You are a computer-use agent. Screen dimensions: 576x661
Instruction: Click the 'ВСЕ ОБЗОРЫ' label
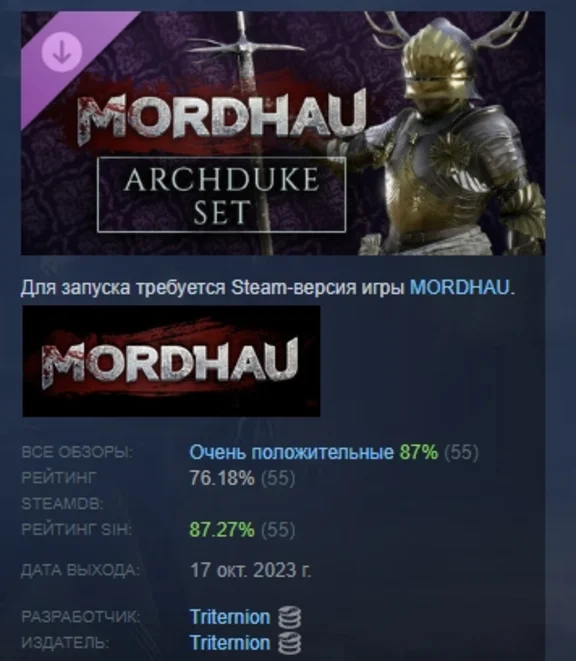click(77, 452)
